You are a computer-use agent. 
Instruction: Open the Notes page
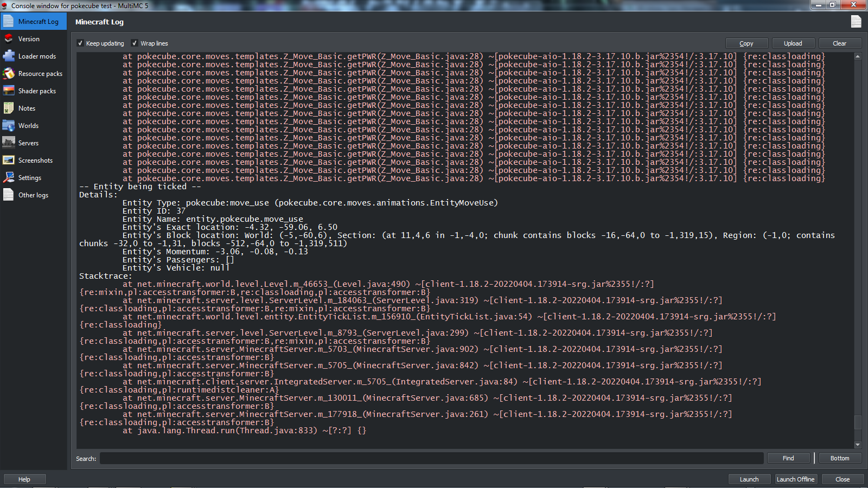coord(27,108)
